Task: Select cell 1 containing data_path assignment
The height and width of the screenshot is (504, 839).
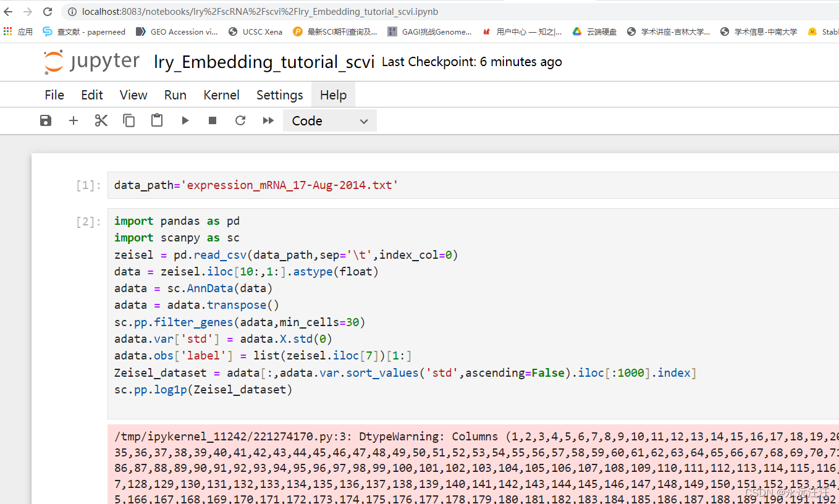Action: pos(473,185)
